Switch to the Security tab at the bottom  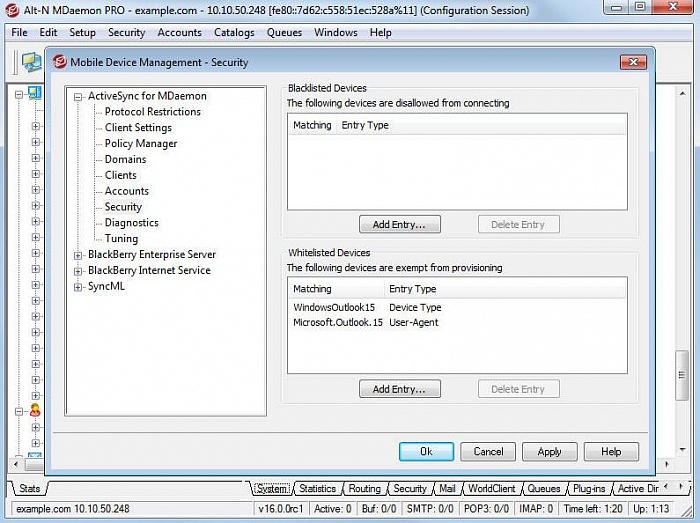point(410,489)
